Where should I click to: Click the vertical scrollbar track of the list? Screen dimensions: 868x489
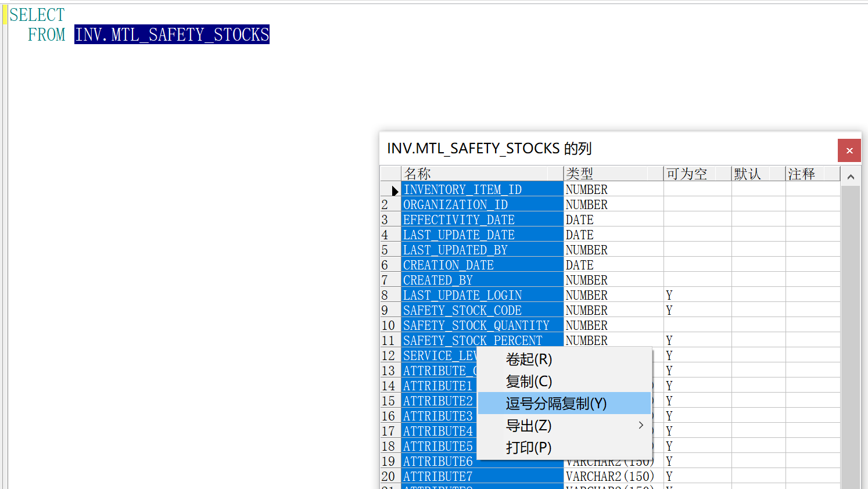[x=851, y=337]
